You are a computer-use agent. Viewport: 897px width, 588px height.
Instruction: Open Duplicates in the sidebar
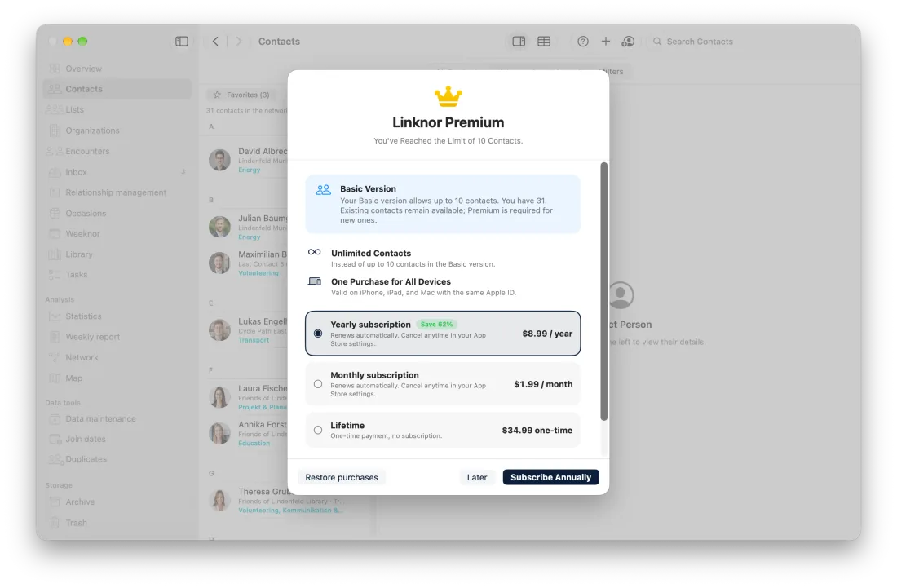[117, 459]
